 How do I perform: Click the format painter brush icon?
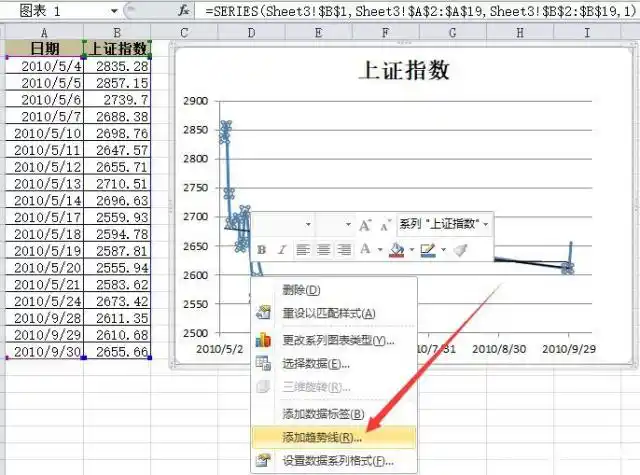(x=460, y=250)
